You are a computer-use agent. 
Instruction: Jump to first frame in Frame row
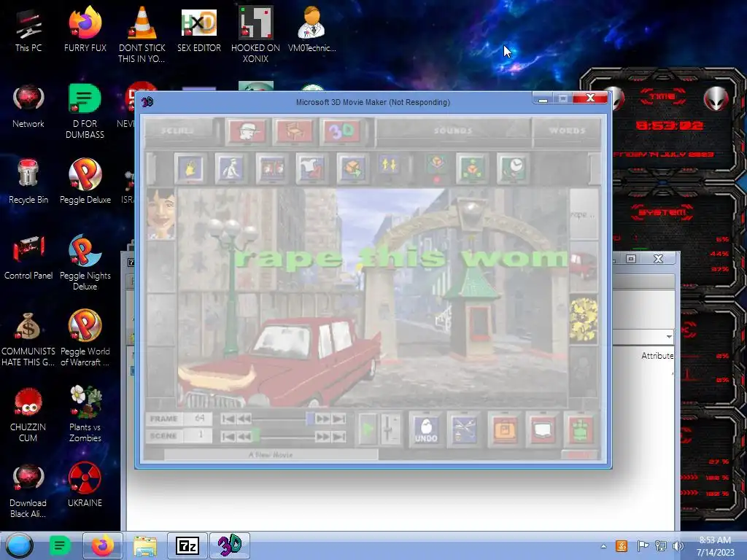(x=228, y=419)
